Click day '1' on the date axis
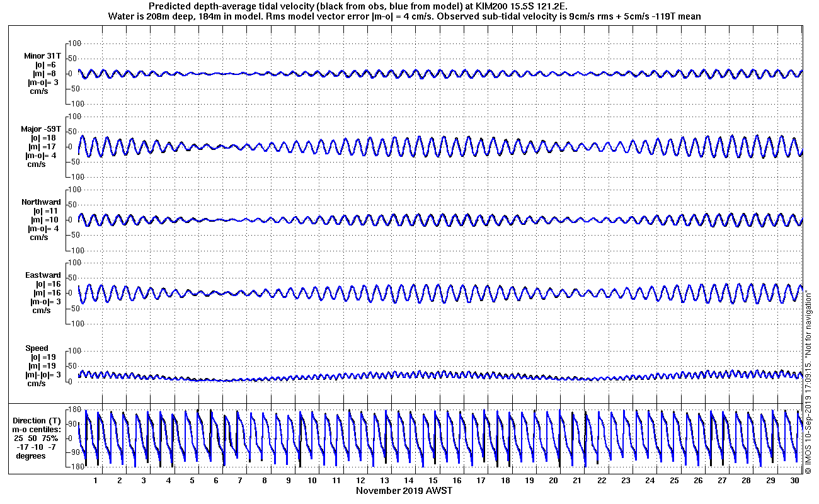The height and width of the screenshot is (504, 819). [96, 480]
